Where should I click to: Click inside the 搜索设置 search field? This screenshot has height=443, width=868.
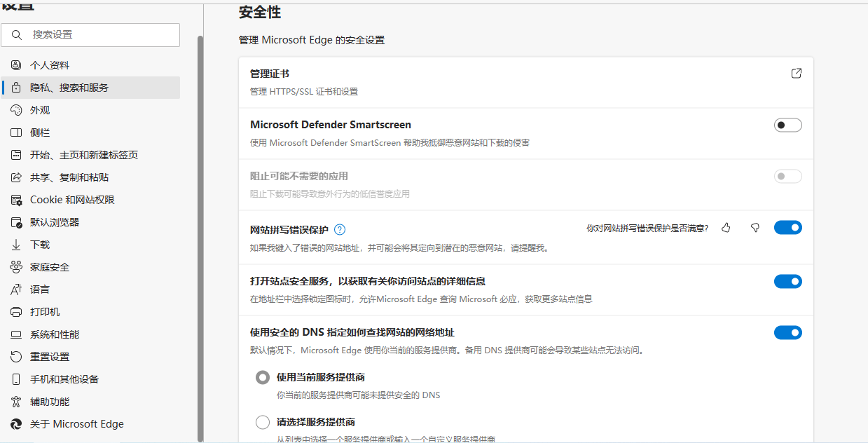point(90,34)
